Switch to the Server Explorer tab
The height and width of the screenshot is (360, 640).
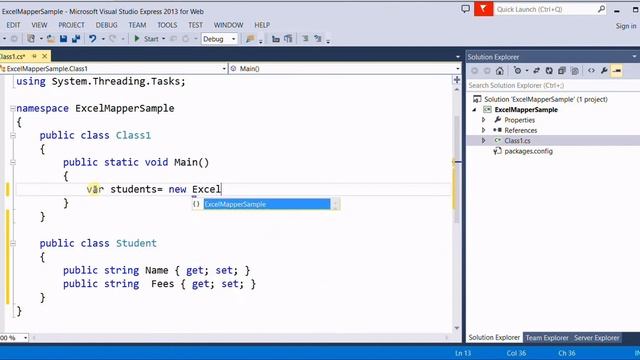pyautogui.click(x=596, y=338)
